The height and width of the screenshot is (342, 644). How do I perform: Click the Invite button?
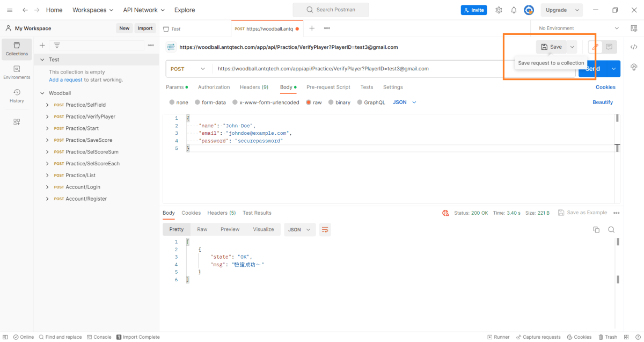[473, 10]
